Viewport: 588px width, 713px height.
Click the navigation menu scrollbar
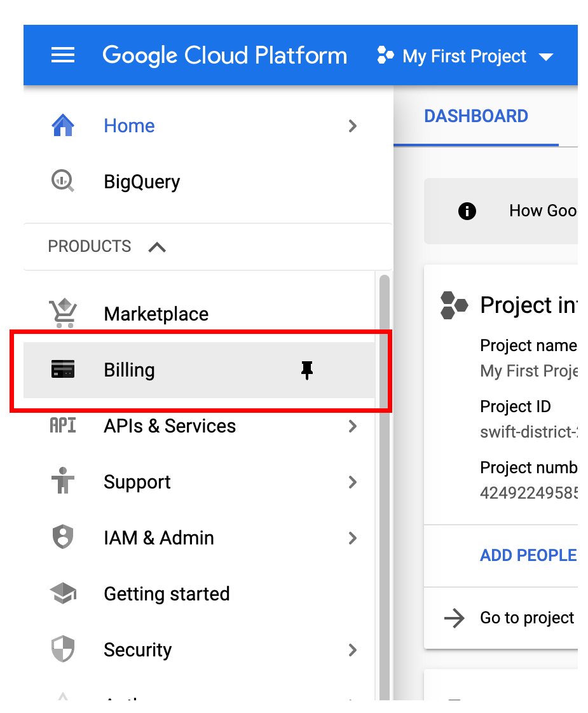click(x=385, y=487)
